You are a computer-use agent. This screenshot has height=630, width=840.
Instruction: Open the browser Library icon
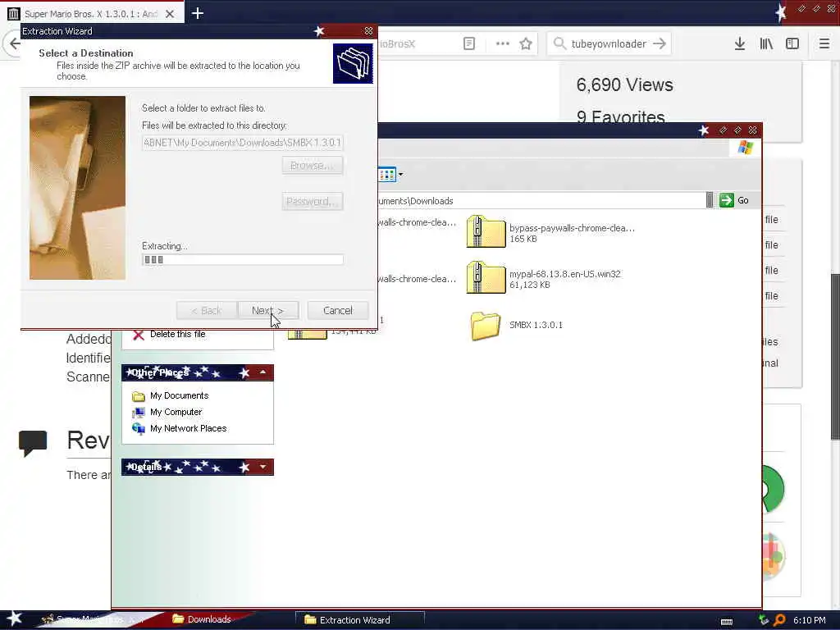click(x=766, y=44)
